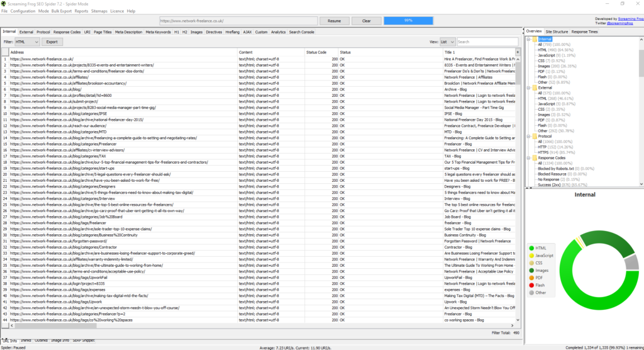Click the Images dark green legend swatch

[531, 271]
